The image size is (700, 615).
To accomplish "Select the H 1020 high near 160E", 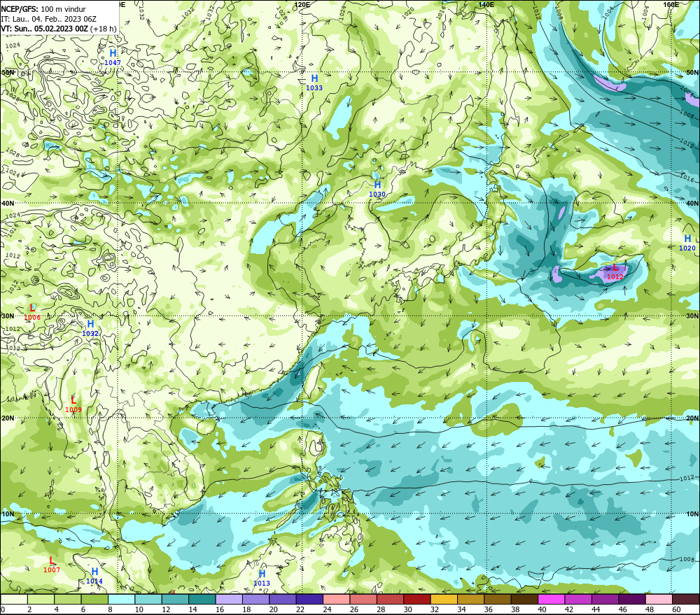I will pyautogui.click(x=687, y=242).
